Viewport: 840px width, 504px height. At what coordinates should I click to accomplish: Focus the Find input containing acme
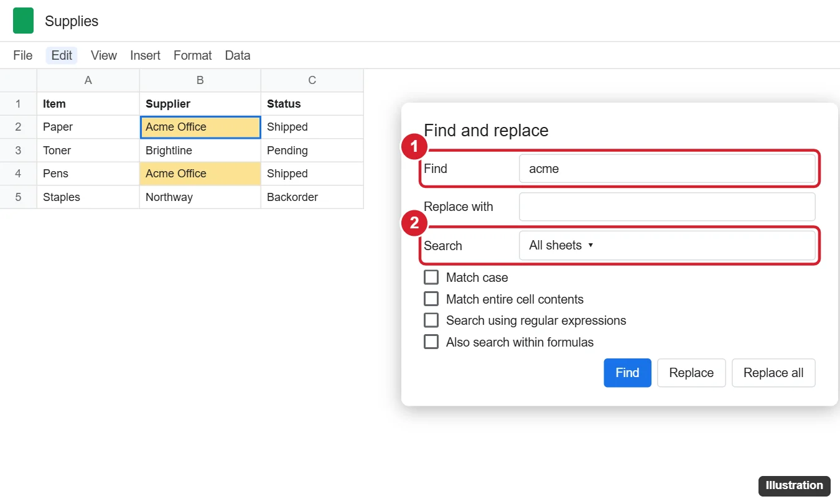point(667,169)
